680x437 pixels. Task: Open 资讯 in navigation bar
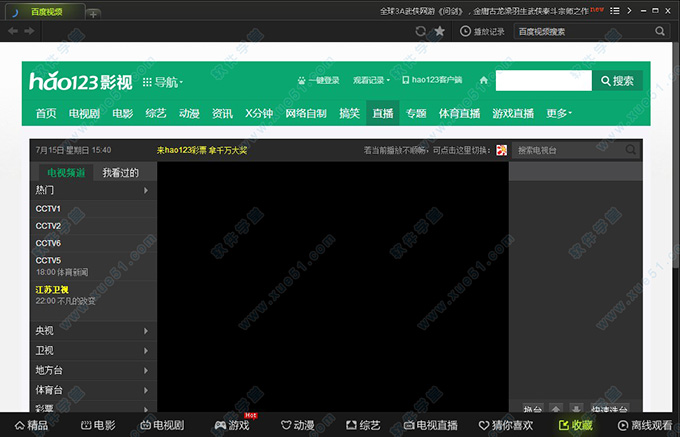click(x=222, y=114)
